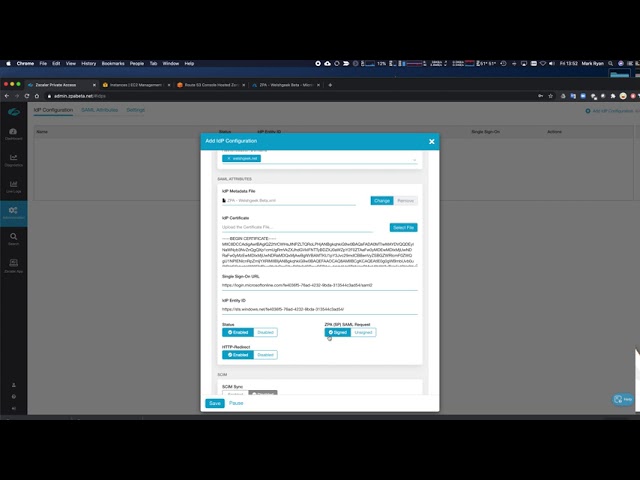The width and height of the screenshot is (640, 480).
Task: Open the user profile icon in sidebar
Action: click(13, 385)
